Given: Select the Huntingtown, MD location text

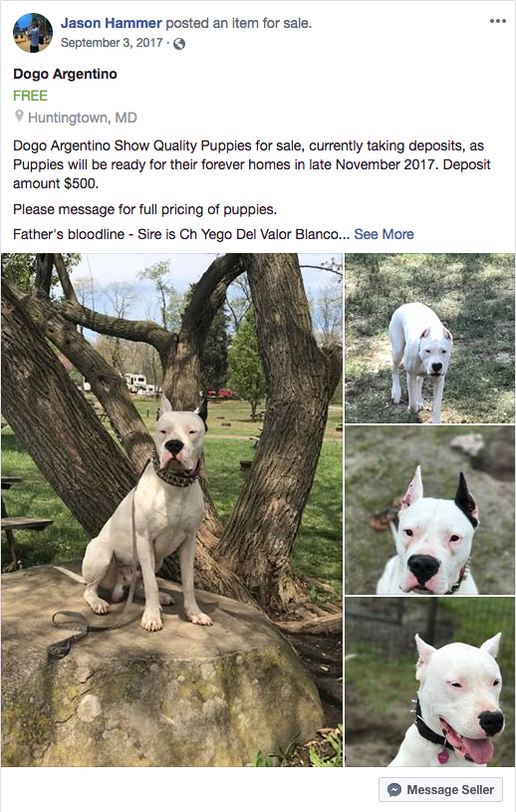Looking at the screenshot, I should (83, 118).
